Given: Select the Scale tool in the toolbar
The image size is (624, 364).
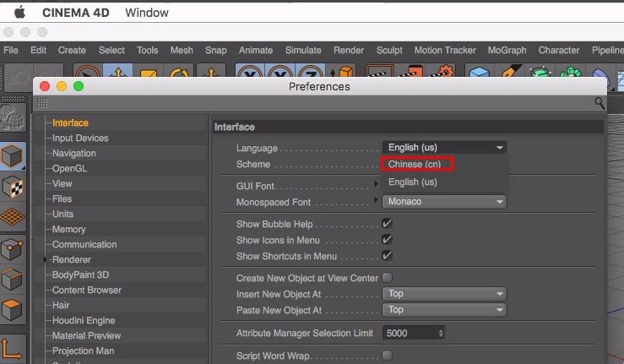Looking at the screenshot, I should tap(148, 72).
